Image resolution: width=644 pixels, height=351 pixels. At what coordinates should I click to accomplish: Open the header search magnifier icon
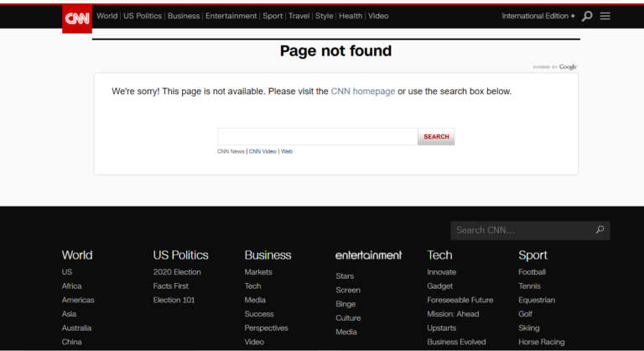point(587,16)
